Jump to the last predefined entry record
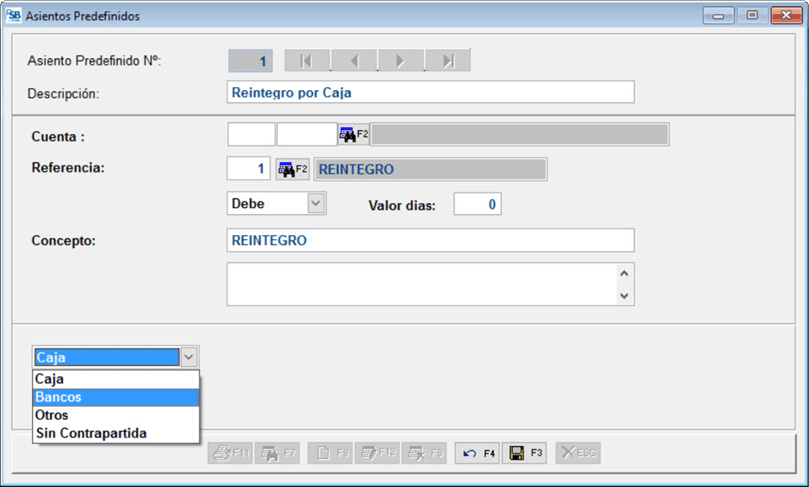The height and width of the screenshot is (487, 809). pyautogui.click(x=448, y=61)
